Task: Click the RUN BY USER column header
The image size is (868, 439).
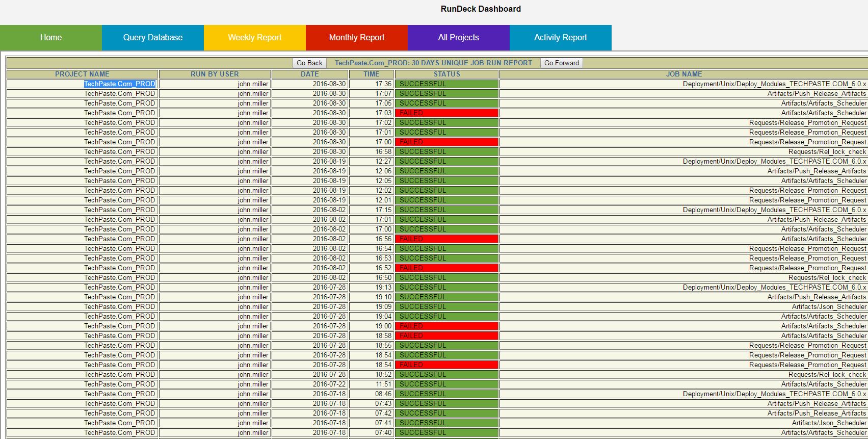Action: (x=215, y=74)
